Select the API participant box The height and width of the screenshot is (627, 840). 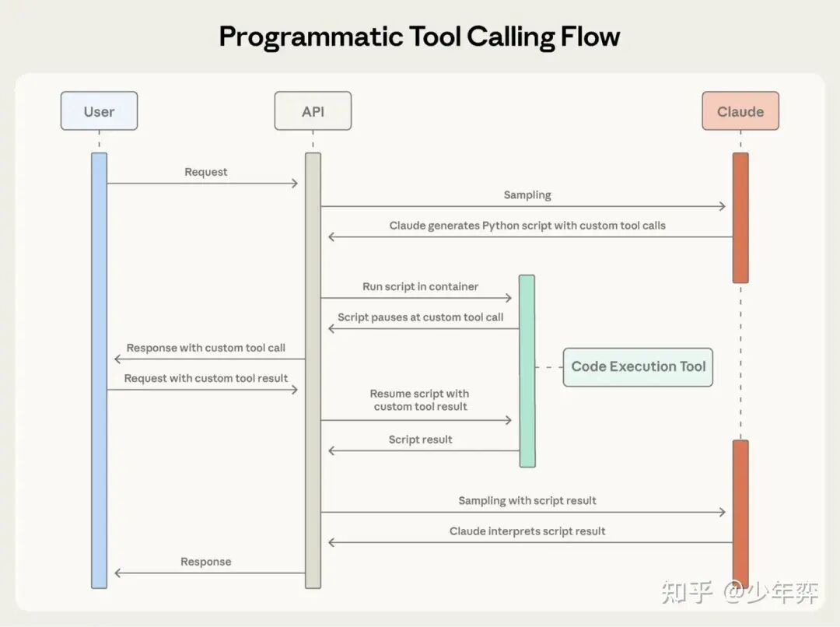(x=313, y=111)
